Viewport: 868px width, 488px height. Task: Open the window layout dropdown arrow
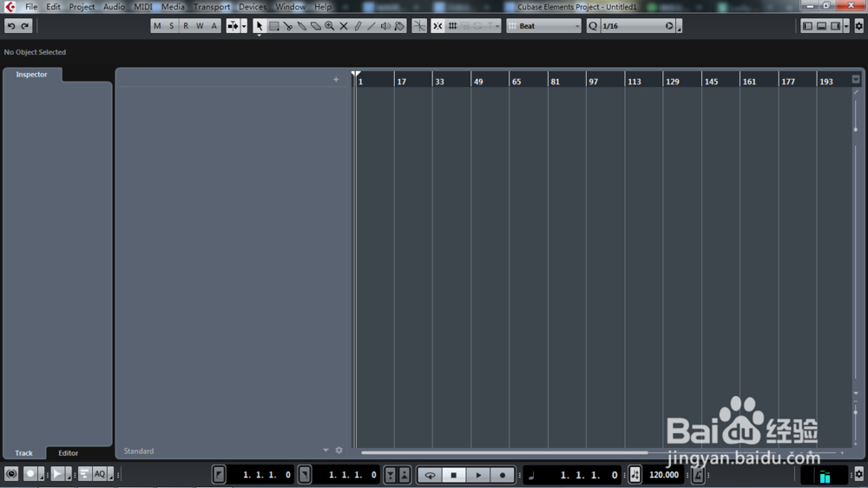846,26
